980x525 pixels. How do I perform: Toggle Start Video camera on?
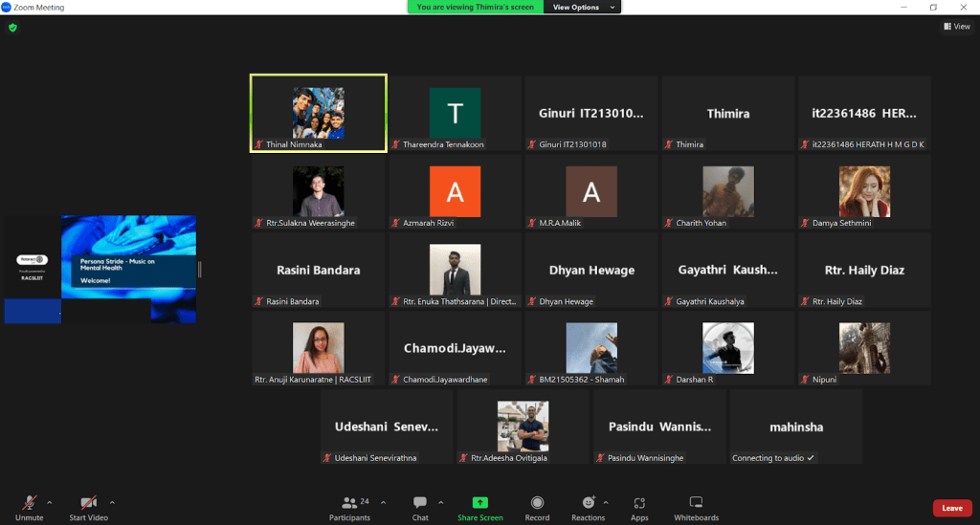(x=88, y=503)
